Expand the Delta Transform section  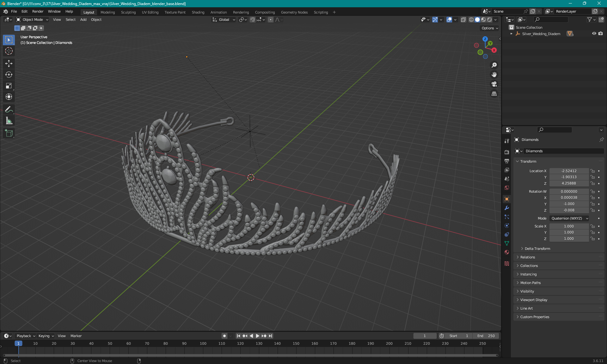(537, 249)
